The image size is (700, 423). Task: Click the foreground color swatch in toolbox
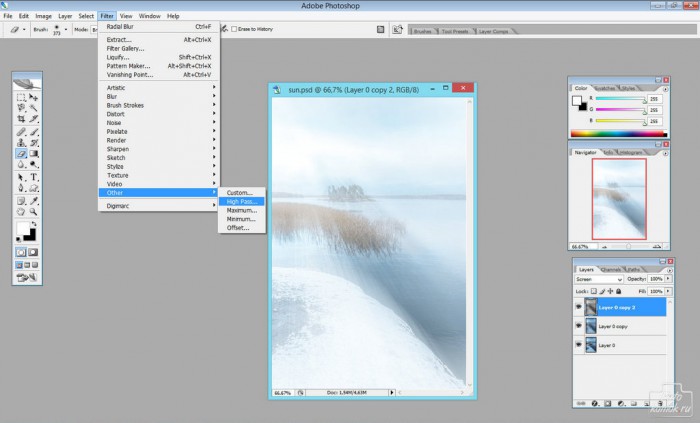[23, 229]
